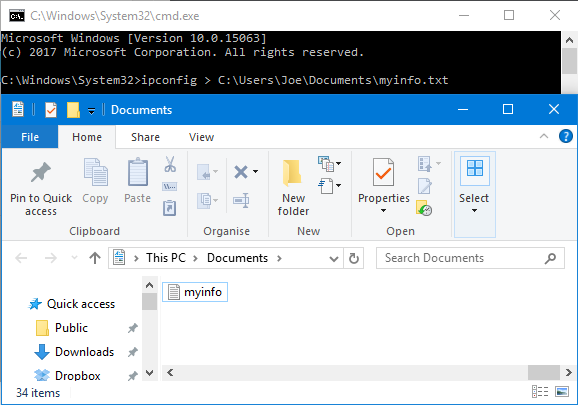Click the Help question mark icon

(x=566, y=136)
